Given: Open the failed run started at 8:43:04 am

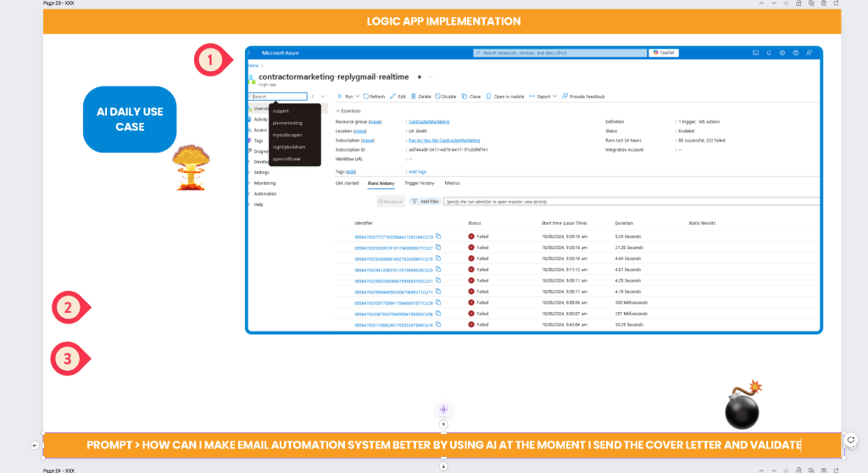Looking at the screenshot, I should 393,326.
